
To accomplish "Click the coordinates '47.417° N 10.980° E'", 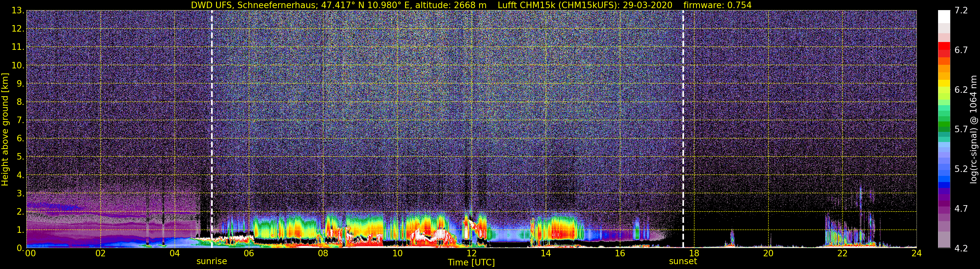I will [366, 5].
